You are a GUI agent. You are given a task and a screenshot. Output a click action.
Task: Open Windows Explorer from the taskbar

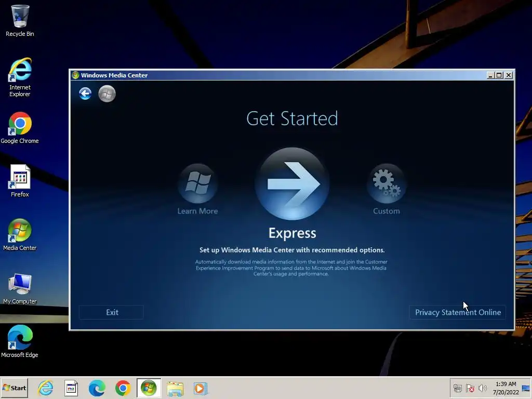point(175,389)
